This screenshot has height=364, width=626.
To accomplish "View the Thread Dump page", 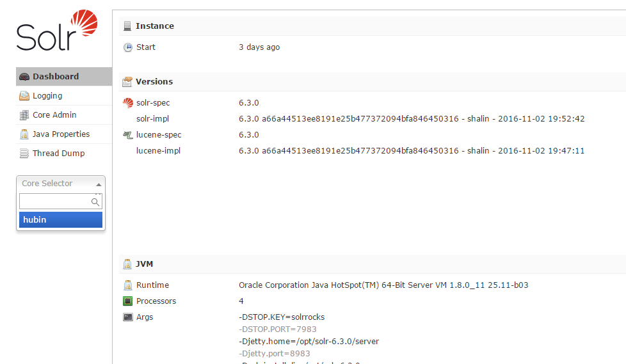I will (58, 154).
